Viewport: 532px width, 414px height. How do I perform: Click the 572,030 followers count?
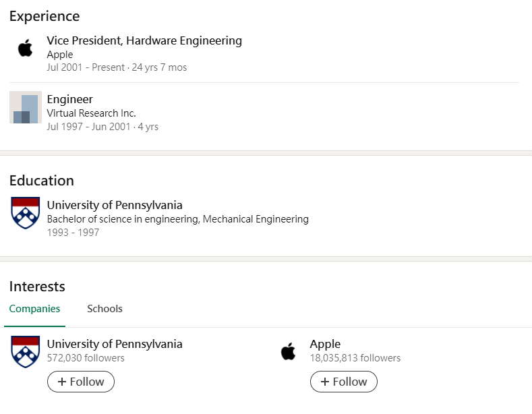(86, 358)
